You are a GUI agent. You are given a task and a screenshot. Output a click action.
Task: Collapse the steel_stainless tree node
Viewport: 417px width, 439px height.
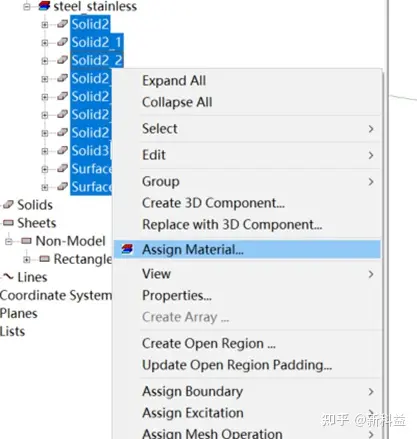pos(27,7)
